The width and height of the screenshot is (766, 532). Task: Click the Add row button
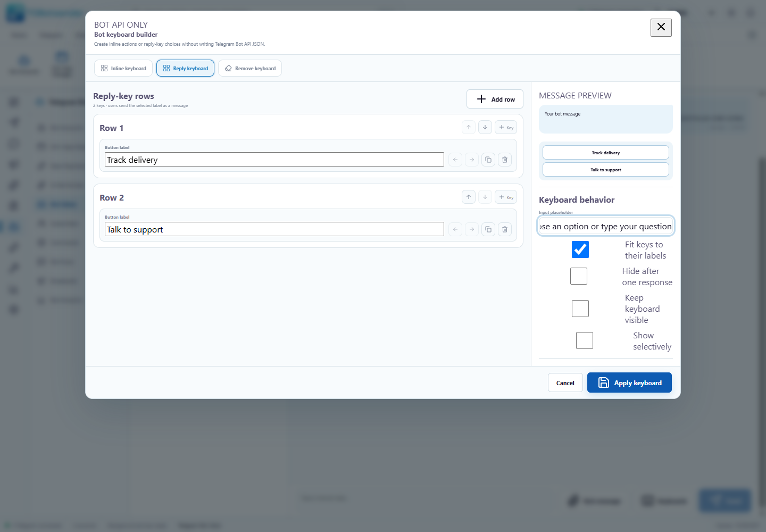[x=495, y=99]
